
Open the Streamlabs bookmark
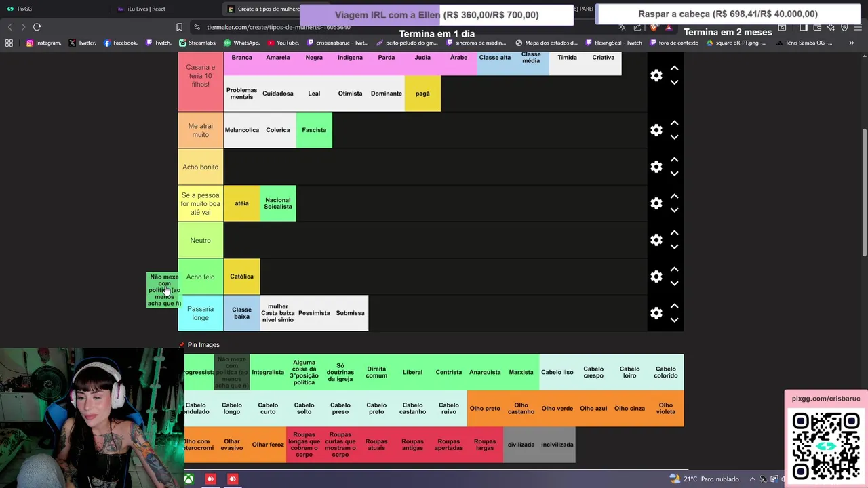coord(197,43)
